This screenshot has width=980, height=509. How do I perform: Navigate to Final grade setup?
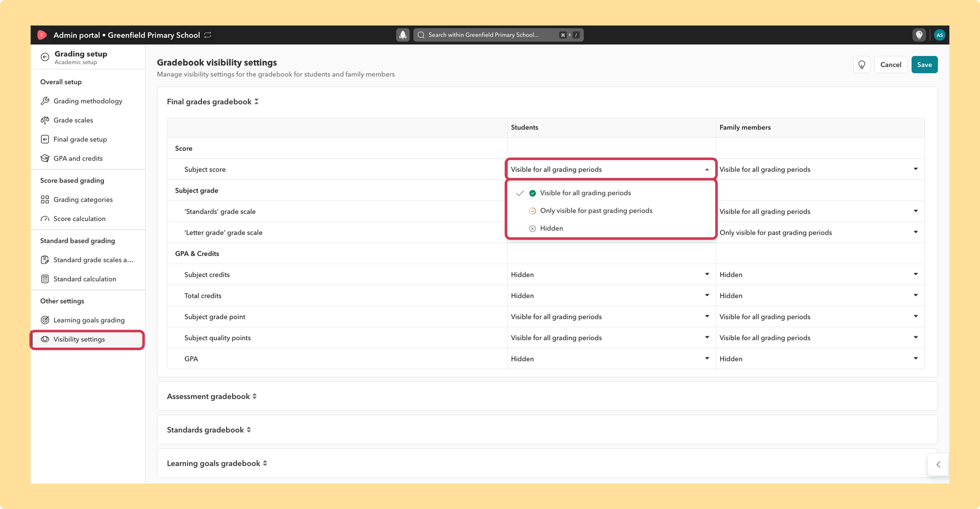tap(88, 139)
